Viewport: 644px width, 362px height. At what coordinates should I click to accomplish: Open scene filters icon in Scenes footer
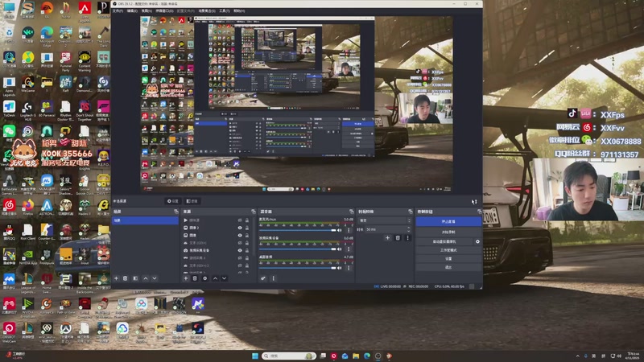point(135,278)
